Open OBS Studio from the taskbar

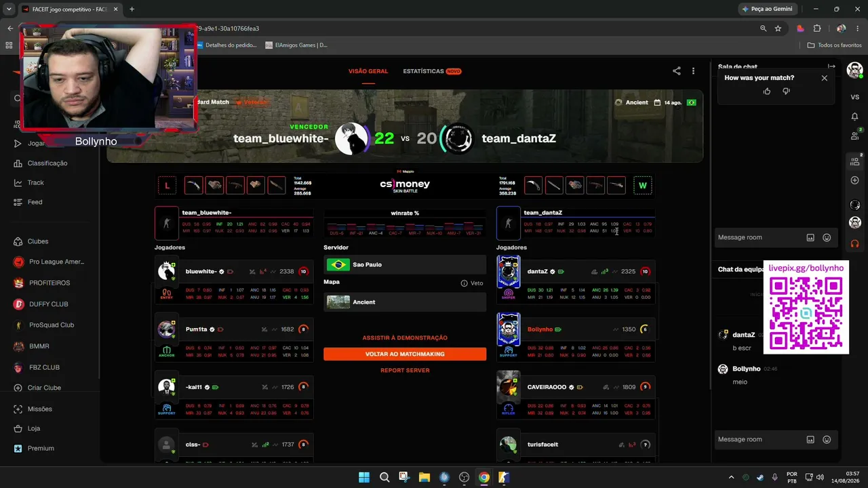(464, 477)
